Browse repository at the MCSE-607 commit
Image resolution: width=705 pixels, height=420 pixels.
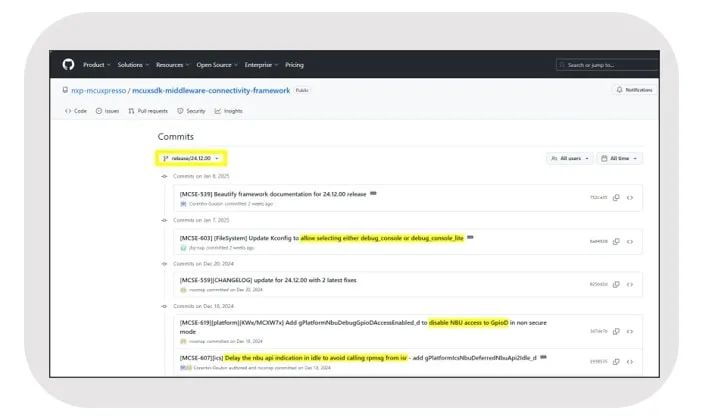click(630, 362)
